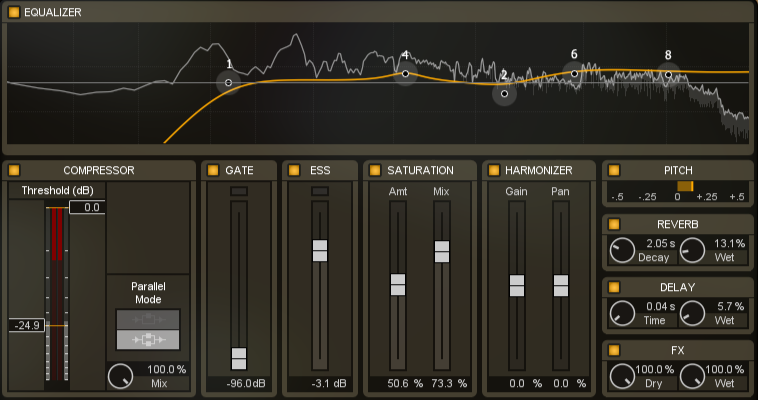Click the Reverb Wet knob

692,251
